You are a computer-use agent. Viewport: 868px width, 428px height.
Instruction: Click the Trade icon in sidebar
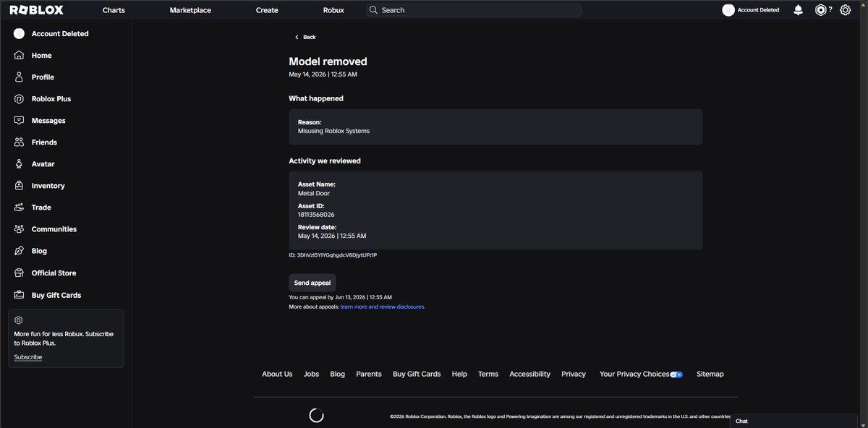tap(20, 207)
